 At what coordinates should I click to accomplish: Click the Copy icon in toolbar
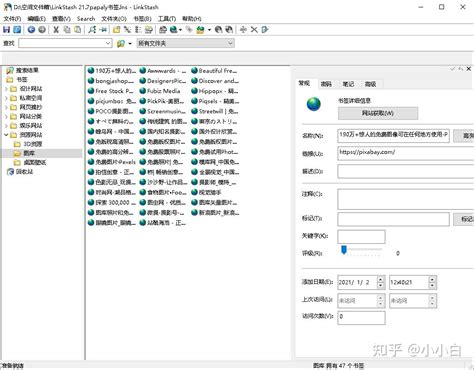(x=67, y=30)
